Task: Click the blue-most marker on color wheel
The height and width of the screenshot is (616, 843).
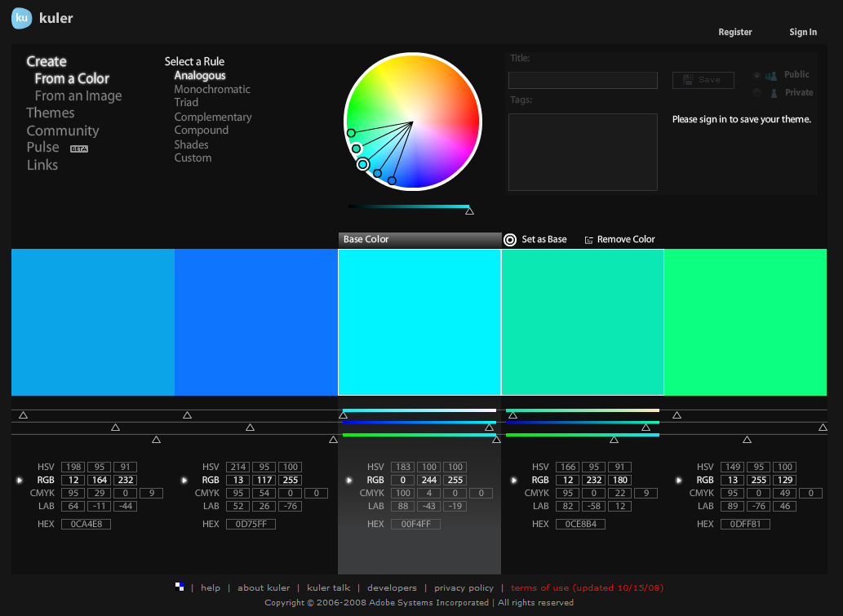Action: point(392,180)
